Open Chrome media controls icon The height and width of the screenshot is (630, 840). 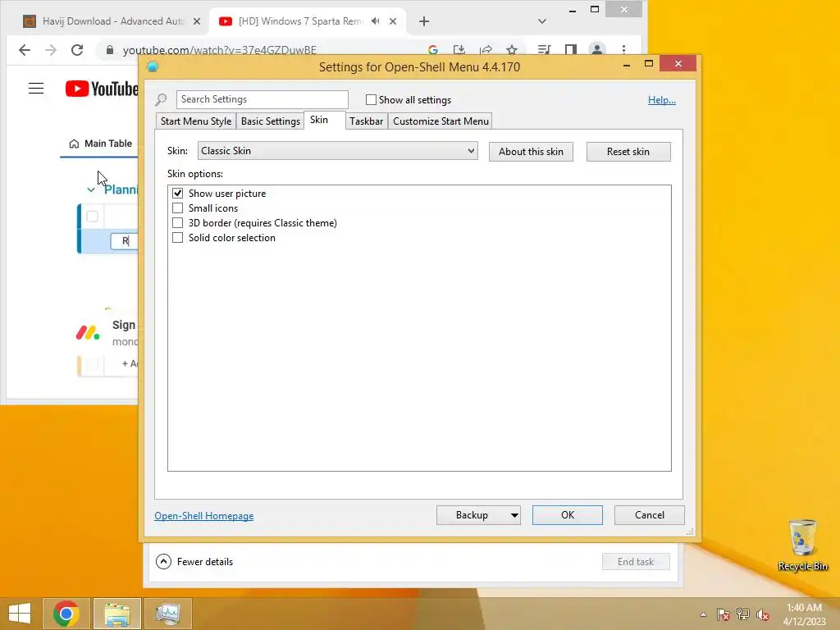(544, 50)
